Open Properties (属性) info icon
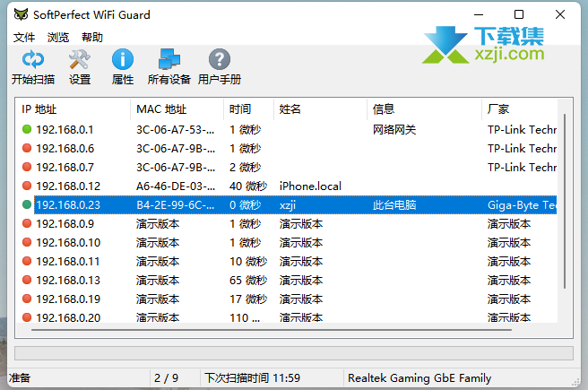The height and width of the screenshot is (390, 588). pos(123,59)
